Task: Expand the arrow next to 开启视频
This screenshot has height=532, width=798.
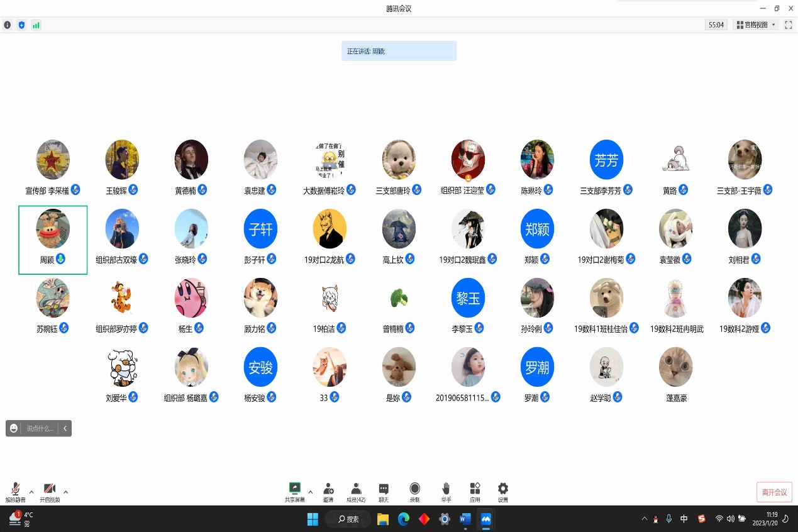Action: click(x=66, y=492)
